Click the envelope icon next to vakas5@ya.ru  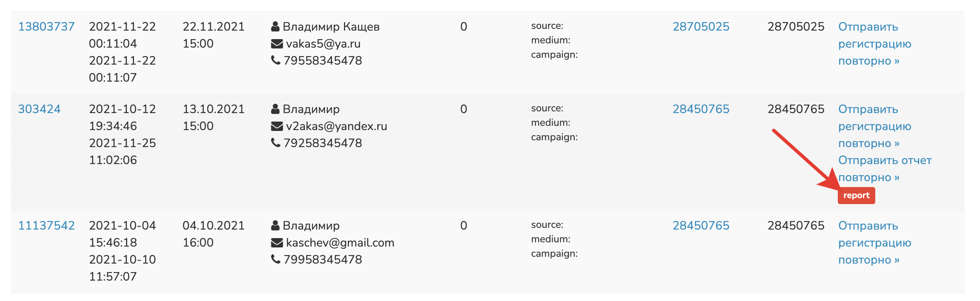point(277,44)
